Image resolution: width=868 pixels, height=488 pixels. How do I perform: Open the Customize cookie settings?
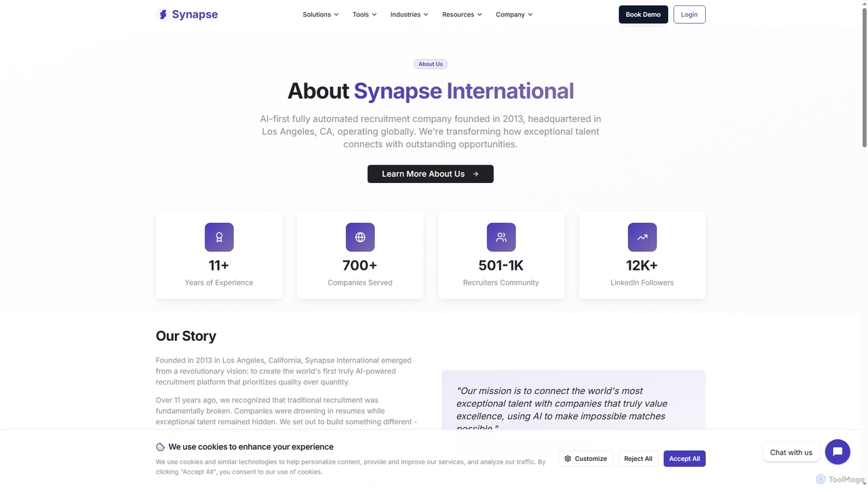tap(586, 459)
